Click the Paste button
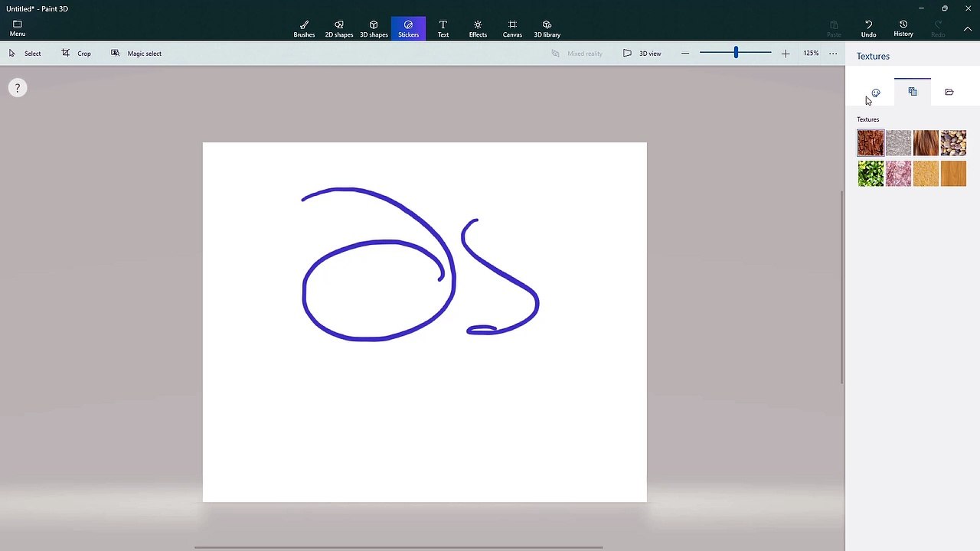This screenshot has width=980, height=551. [x=834, y=28]
